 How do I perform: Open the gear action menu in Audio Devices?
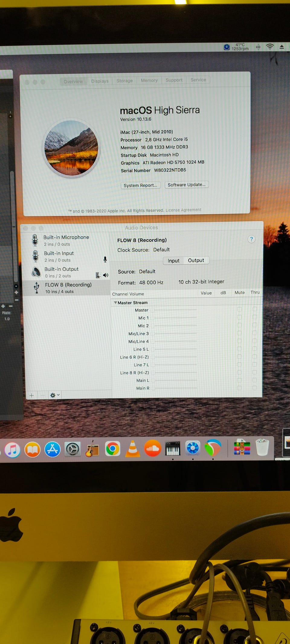point(55,395)
